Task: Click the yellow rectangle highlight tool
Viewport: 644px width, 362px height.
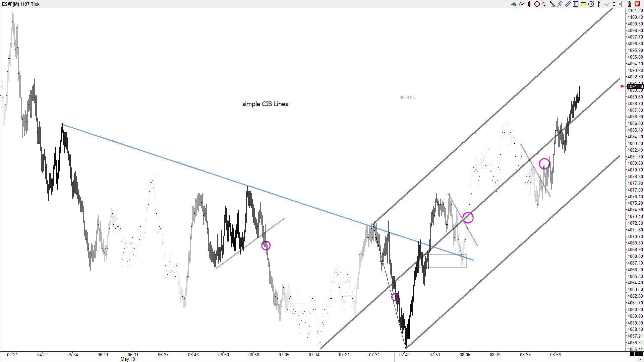Action: [583, 4]
